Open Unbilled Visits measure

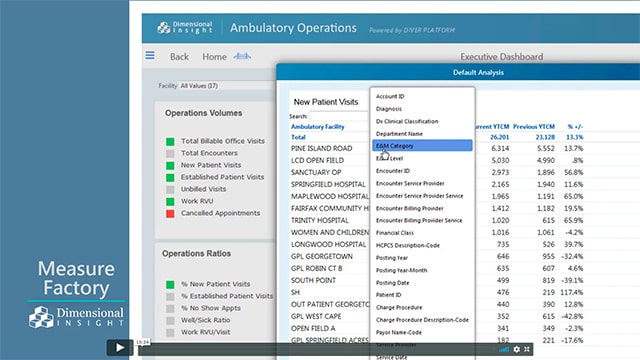(x=203, y=189)
